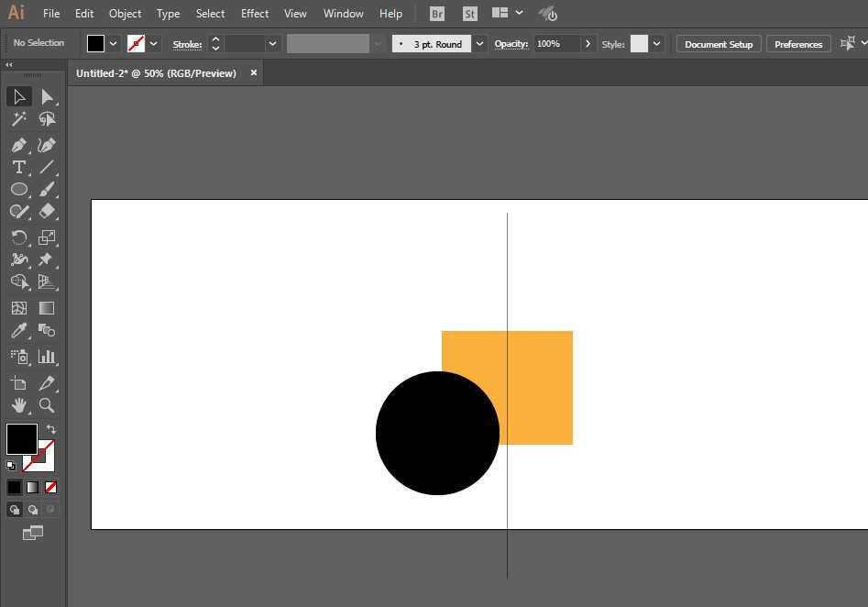
Task: Activate the Eyedropper tool
Action: [18, 330]
